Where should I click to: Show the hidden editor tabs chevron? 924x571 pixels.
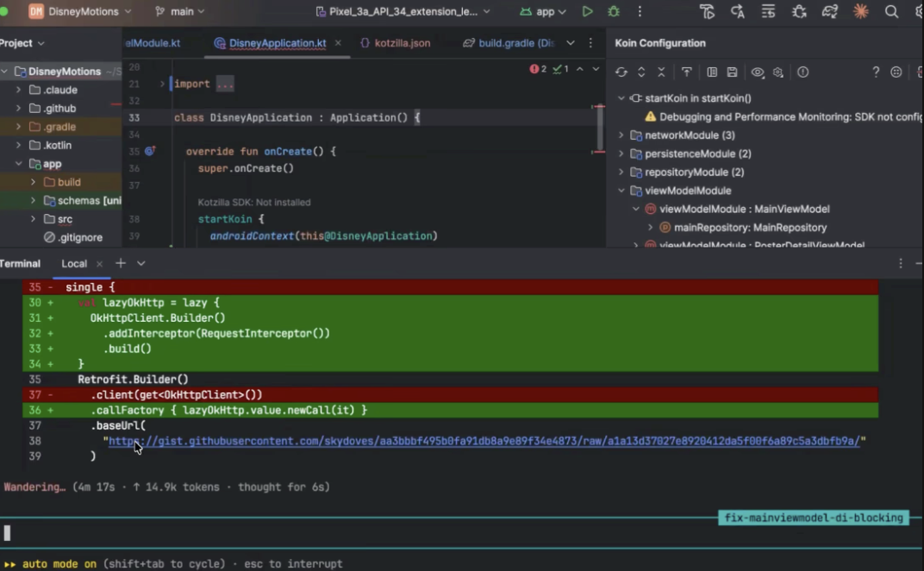pyautogui.click(x=571, y=42)
